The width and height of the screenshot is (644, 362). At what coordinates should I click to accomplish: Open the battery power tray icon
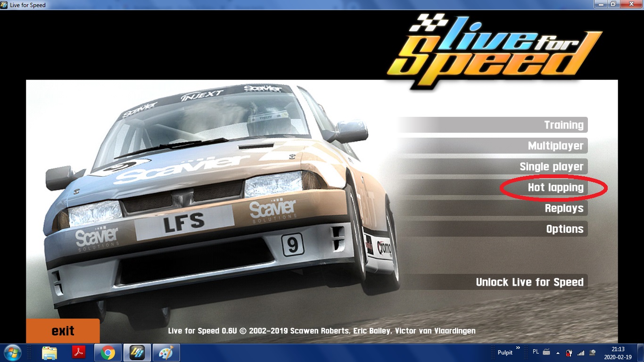(x=570, y=353)
